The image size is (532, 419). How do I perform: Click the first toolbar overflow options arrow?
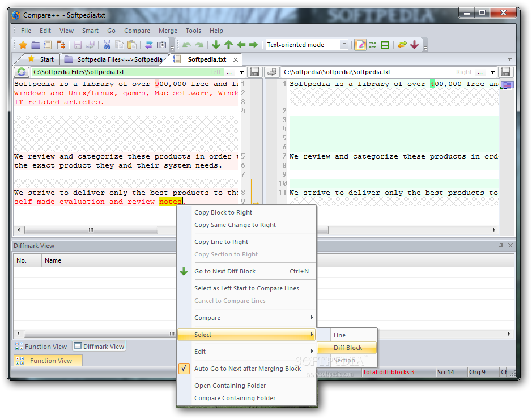172,48
